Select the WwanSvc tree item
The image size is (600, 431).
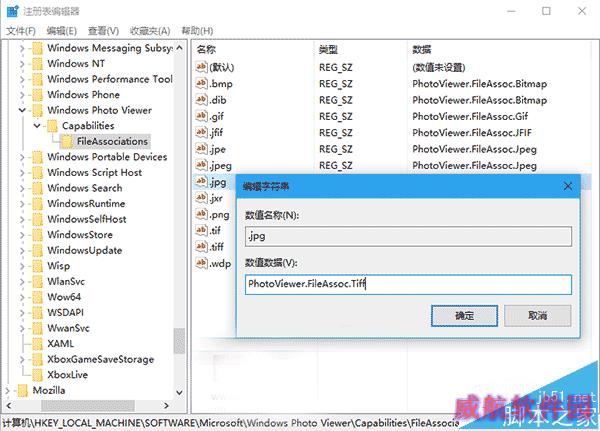tap(68, 328)
